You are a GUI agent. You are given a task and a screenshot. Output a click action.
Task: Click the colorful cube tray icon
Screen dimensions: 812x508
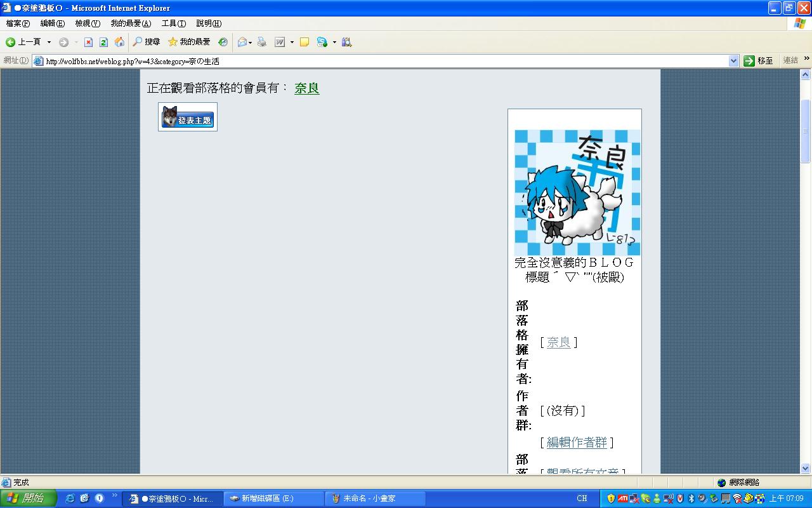(759, 498)
